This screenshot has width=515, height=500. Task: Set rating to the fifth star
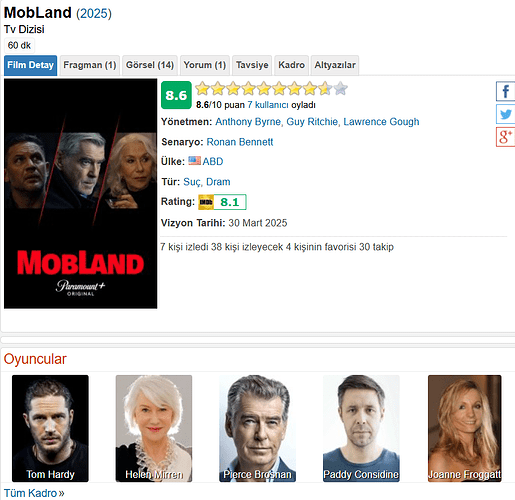[264, 89]
